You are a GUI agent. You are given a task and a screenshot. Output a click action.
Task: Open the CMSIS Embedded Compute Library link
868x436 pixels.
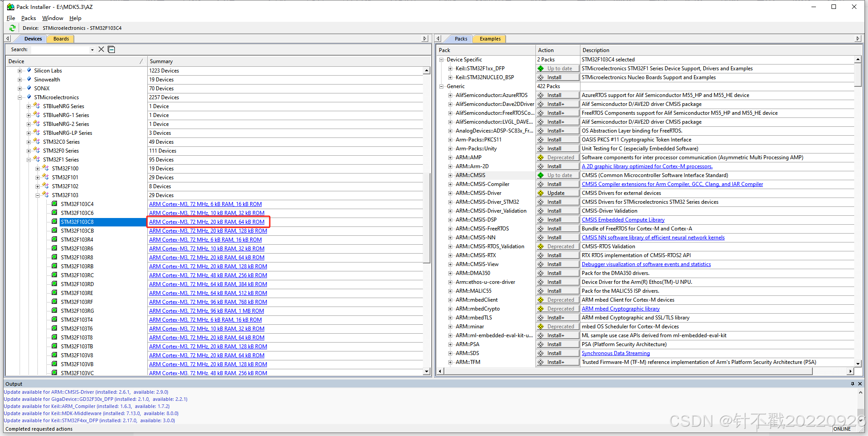tap(623, 220)
